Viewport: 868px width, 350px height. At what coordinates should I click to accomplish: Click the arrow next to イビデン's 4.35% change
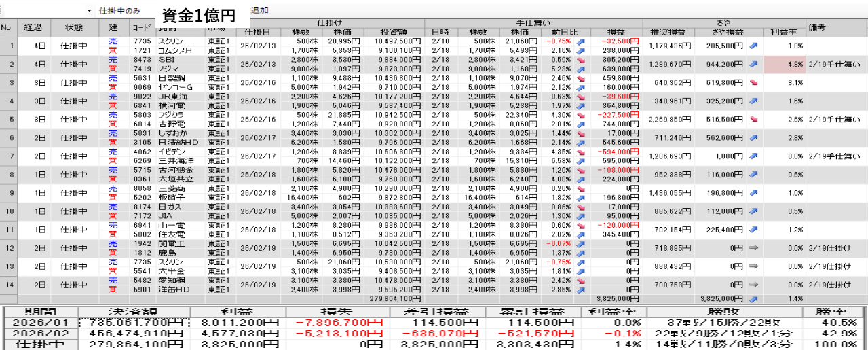coord(581,152)
